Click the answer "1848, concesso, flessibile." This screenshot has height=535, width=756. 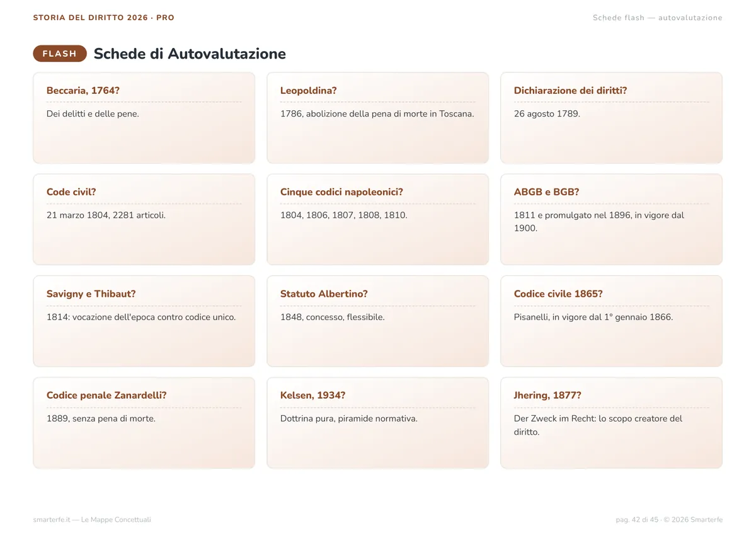(333, 318)
